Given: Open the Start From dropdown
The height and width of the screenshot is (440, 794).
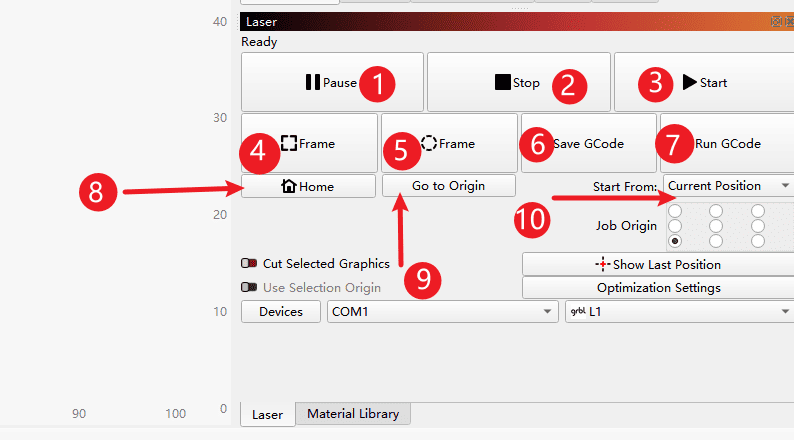Looking at the screenshot, I should (727, 186).
